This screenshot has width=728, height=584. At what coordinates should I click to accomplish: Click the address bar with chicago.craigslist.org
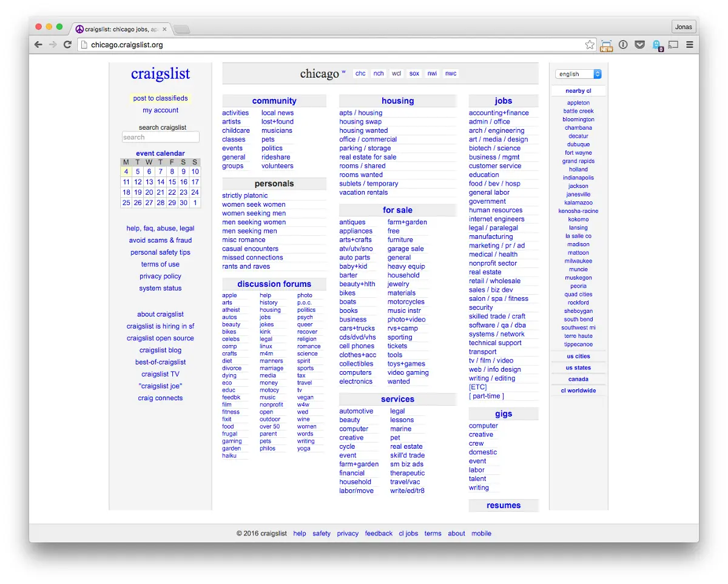[x=337, y=44]
